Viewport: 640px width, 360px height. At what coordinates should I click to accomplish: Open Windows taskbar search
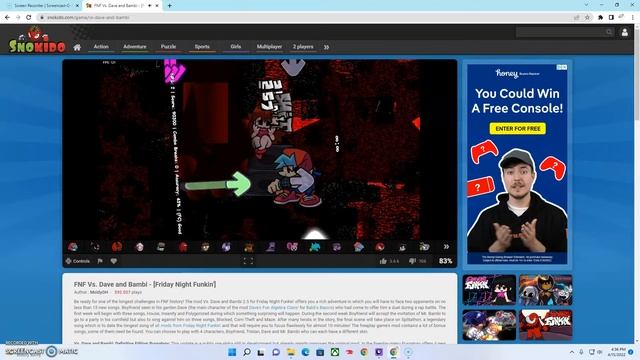click(x=247, y=352)
